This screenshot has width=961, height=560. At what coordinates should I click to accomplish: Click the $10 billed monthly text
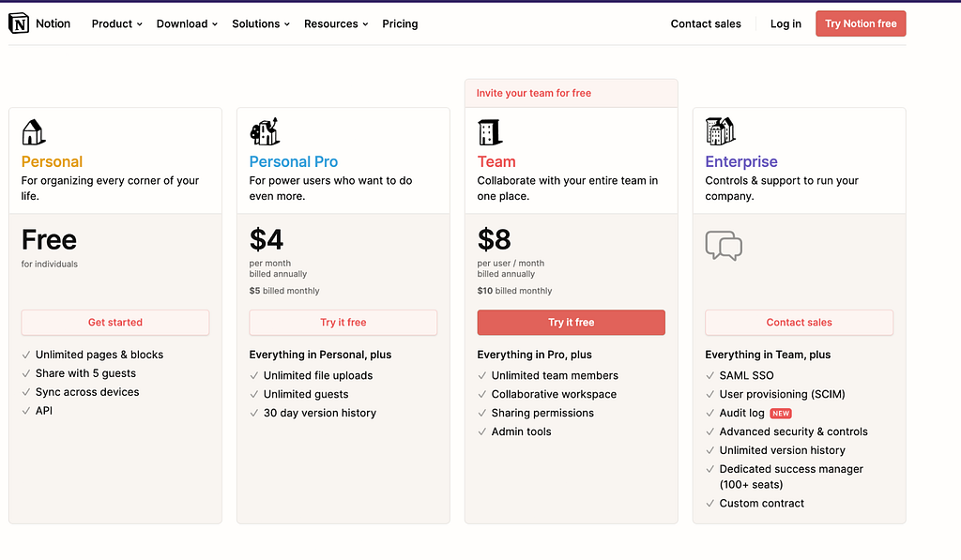click(515, 291)
